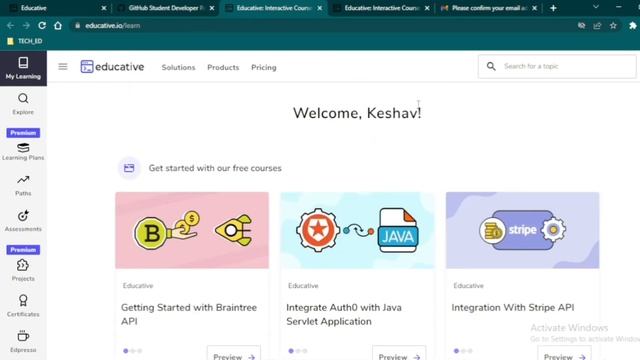Image resolution: width=640 pixels, height=360 pixels.
Task: Switch to the first Educative tab
Action: [57, 8]
